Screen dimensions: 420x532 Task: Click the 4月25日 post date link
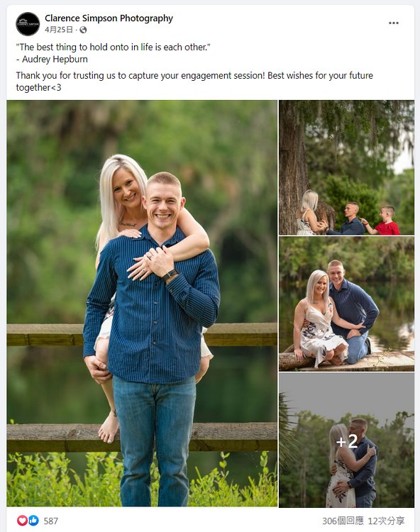[59, 30]
